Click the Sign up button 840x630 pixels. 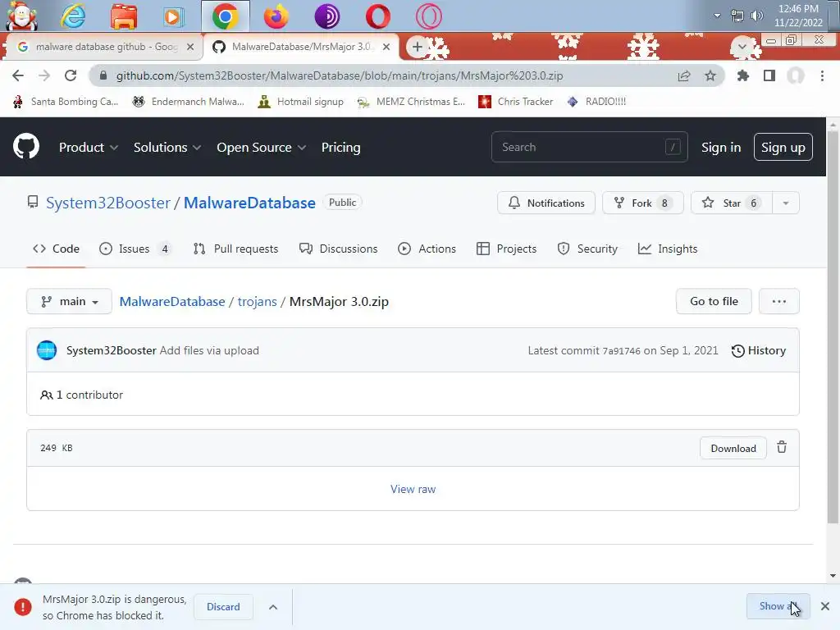[x=783, y=148]
